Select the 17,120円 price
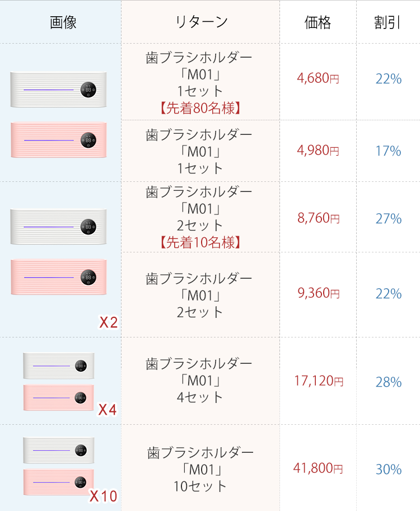This screenshot has height=511, width=420. point(318,381)
